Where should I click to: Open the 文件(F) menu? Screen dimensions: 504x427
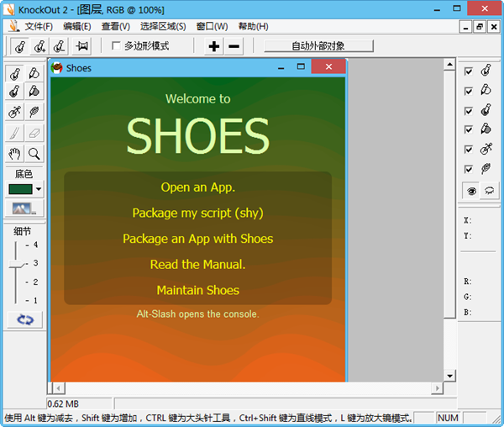pyautogui.click(x=39, y=26)
